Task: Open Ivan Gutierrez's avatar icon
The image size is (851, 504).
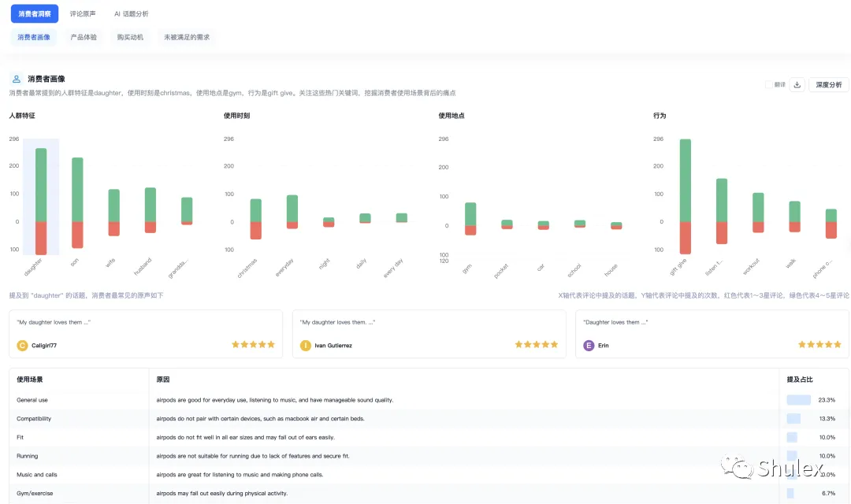Action: pyautogui.click(x=306, y=346)
